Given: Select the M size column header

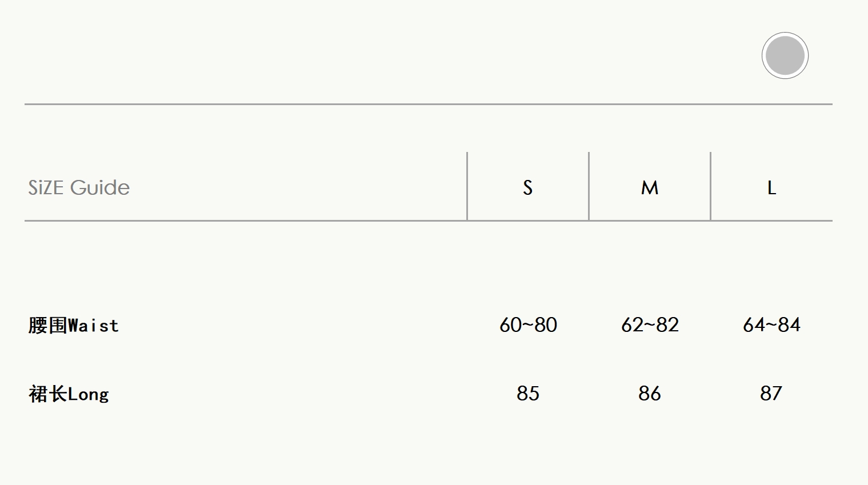Looking at the screenshot, I should [x=649, y=187].
